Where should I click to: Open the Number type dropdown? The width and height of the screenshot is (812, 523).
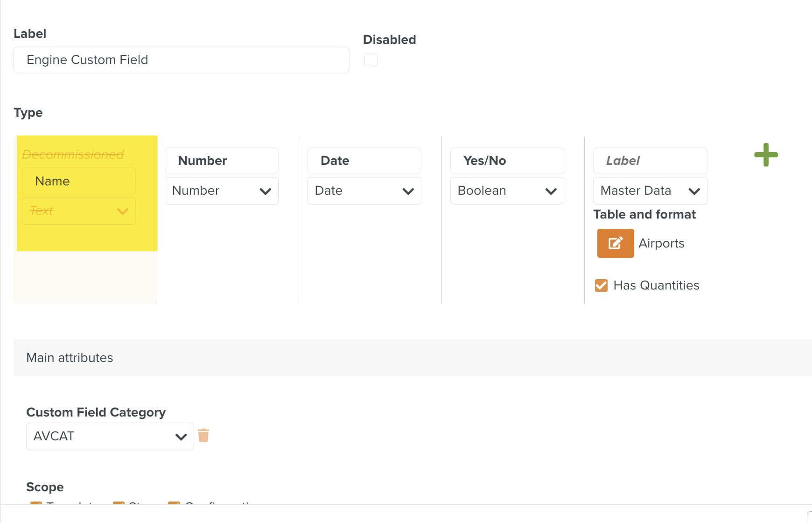tap(221, 191)
